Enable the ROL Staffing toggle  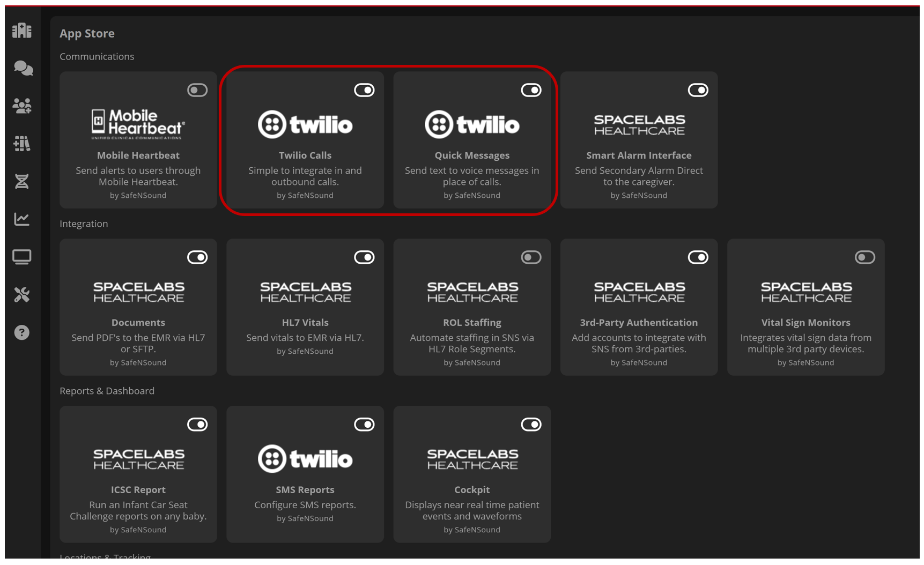(531, 257)
